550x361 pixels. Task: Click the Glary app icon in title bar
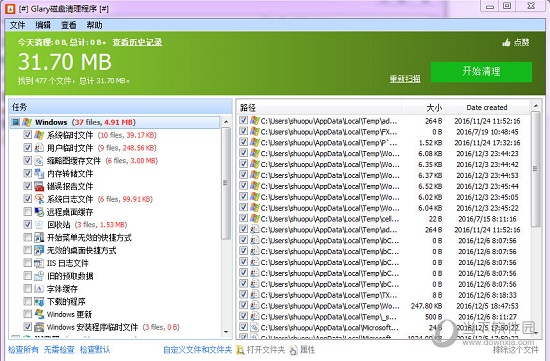click(x=10, y=8)
